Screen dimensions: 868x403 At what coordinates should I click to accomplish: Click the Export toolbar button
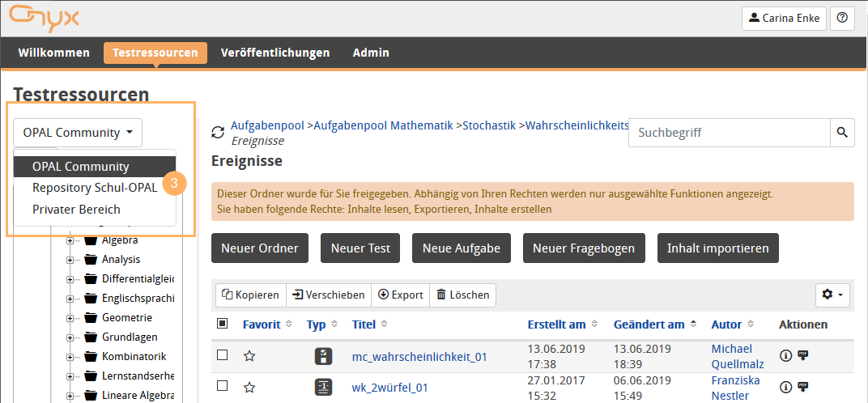tap(400, 295)
